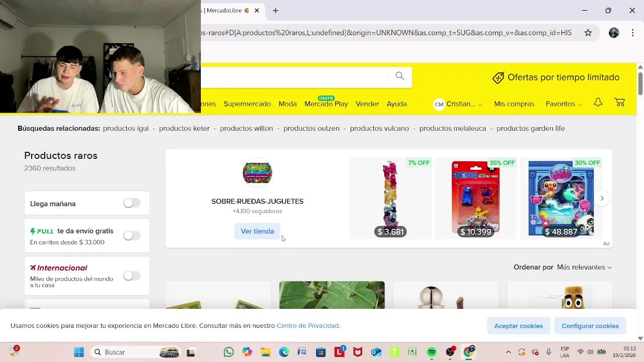Viewport: 644px width, 362px height.
Task: Go to the Vender page
Action: (x=367, y=104)
